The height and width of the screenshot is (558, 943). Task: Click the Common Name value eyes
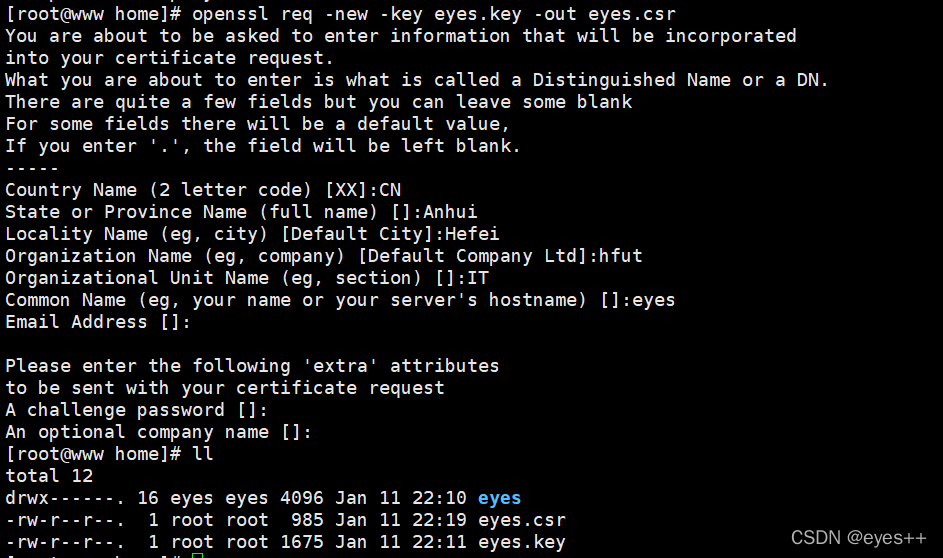click(x=653, y=300)
